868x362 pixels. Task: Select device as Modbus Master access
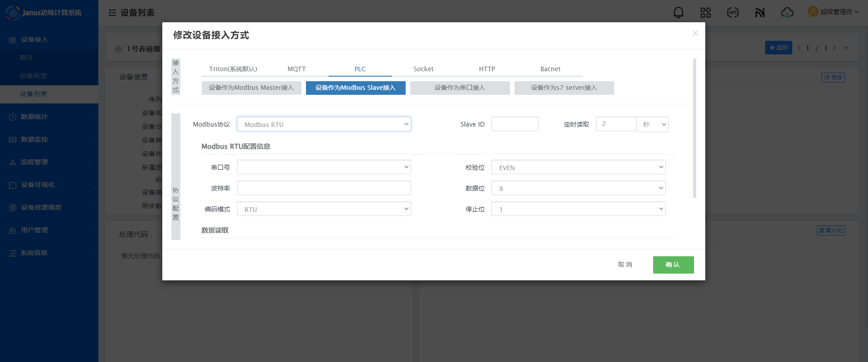(x=251, y=88)
